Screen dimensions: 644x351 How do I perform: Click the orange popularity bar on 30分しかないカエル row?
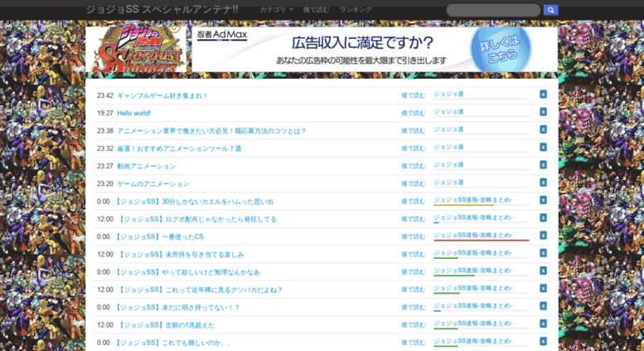click(463, 205)
